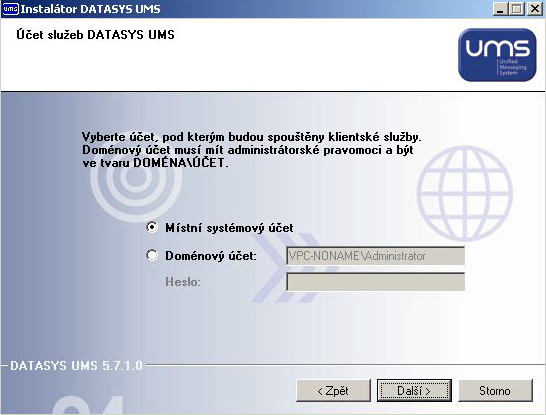Click the disabled maximize window button
546x415 pixels.
[516, 9]
